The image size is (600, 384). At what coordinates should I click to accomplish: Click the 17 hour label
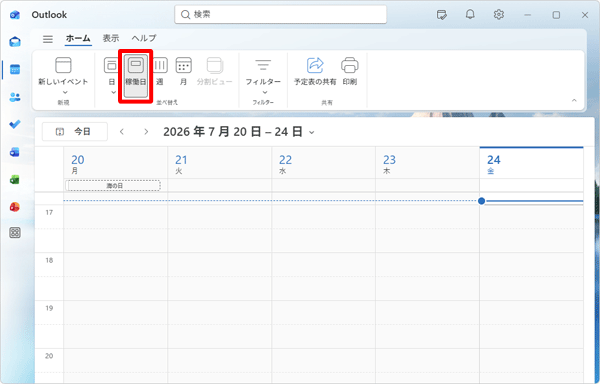pos(49,212)
